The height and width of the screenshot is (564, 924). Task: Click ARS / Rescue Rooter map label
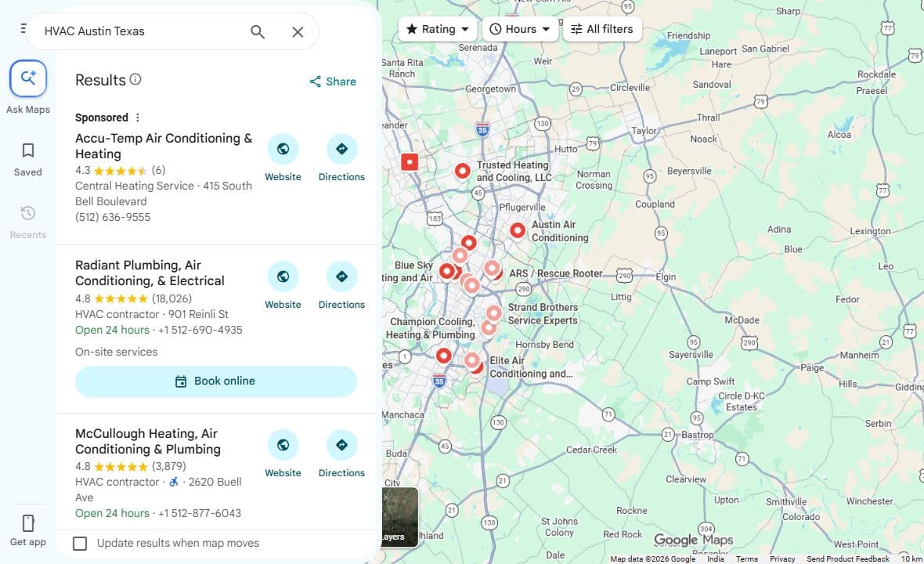pos(556,273)
